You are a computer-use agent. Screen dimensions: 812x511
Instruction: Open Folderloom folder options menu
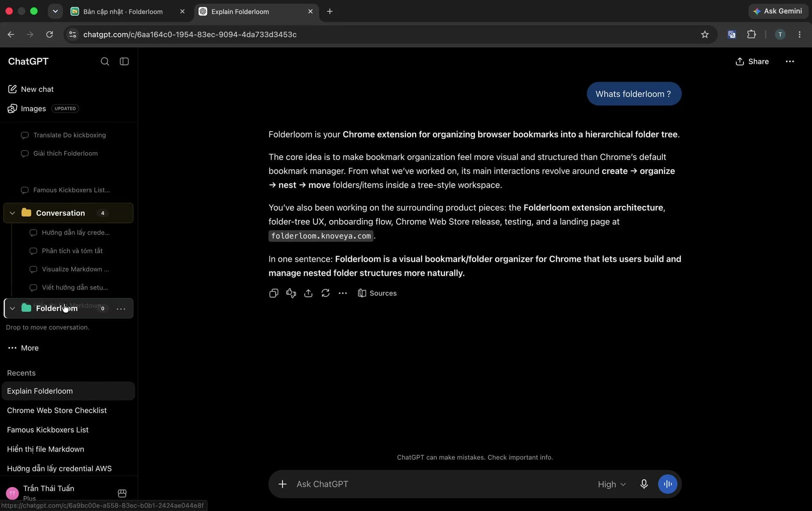(121, 309)
